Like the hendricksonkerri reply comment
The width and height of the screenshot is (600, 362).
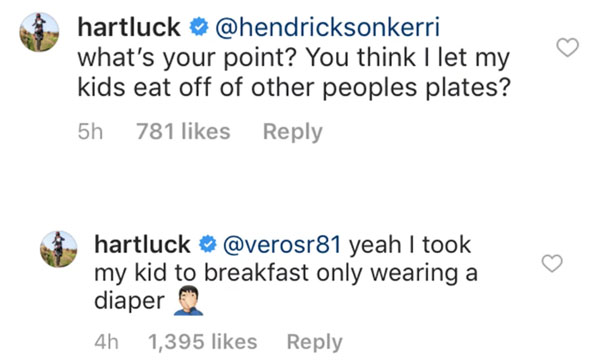[567, 47]
